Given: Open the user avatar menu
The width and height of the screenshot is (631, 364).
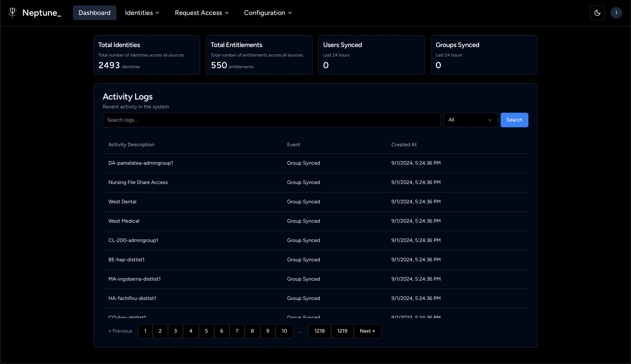Looking at the screenshot, I should 616,13.
